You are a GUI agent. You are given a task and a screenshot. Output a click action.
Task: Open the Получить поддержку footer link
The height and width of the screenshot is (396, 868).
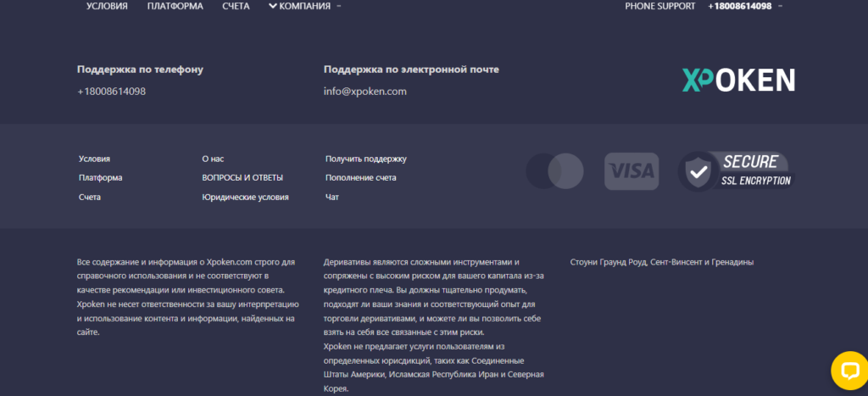366,159
